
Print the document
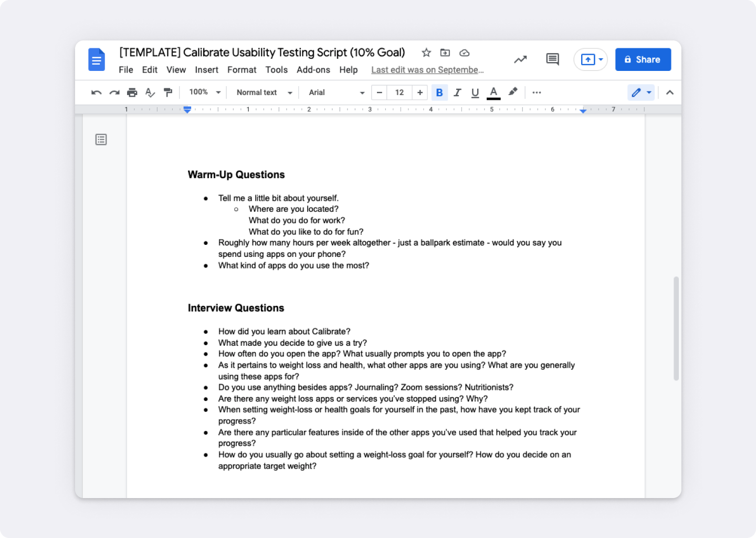(x=132, y=92)
